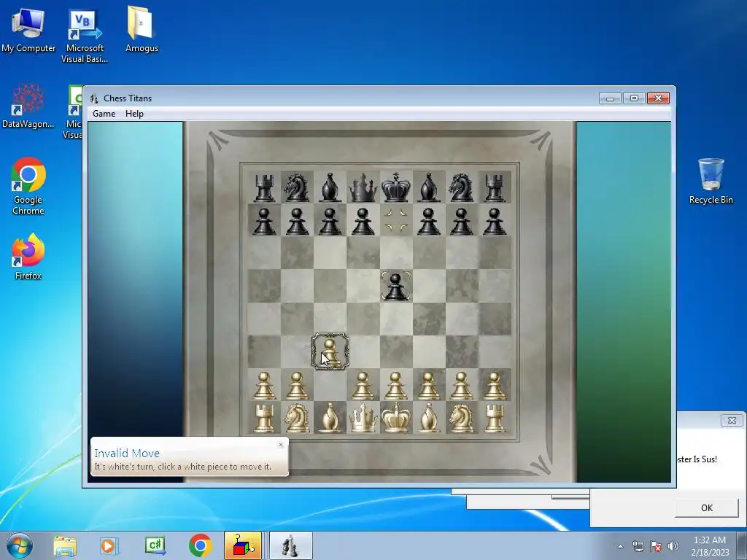Launch Firefox from desktop
The width and height of the screenshot is (747, 560).
point(28,256)
